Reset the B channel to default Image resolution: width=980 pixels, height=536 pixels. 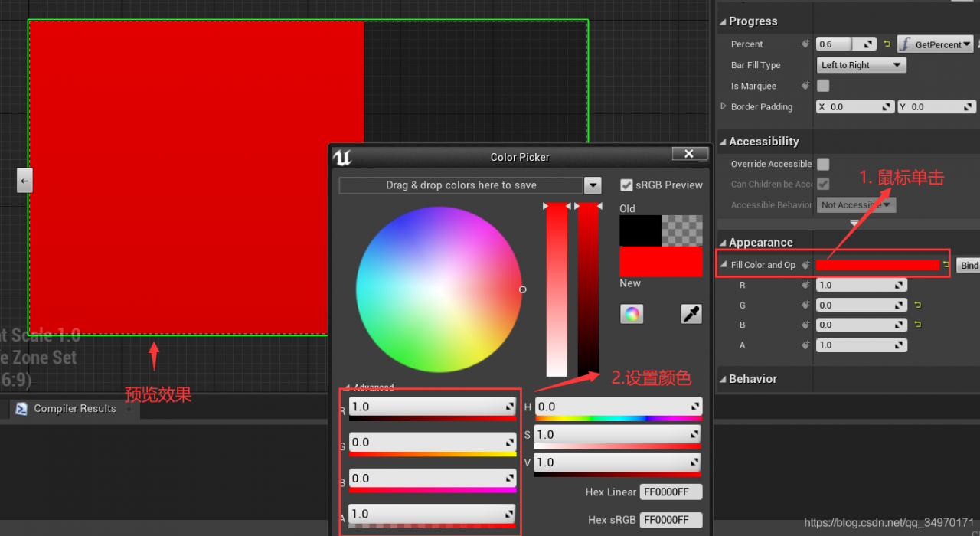point(917,325)
